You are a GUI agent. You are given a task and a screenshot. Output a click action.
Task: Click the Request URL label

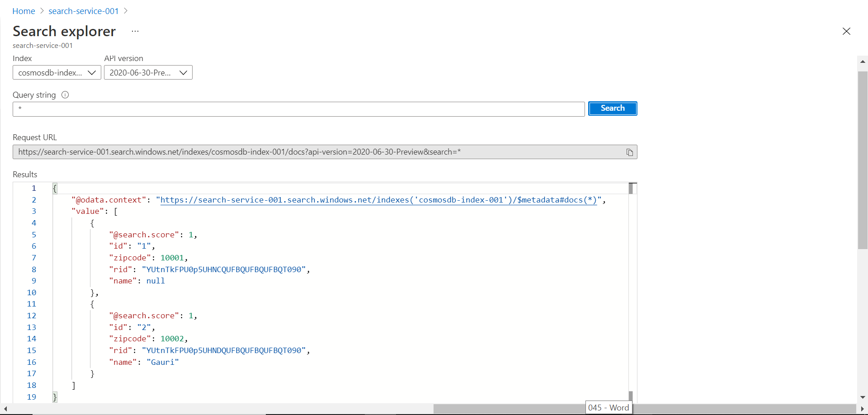coord(35,137)
